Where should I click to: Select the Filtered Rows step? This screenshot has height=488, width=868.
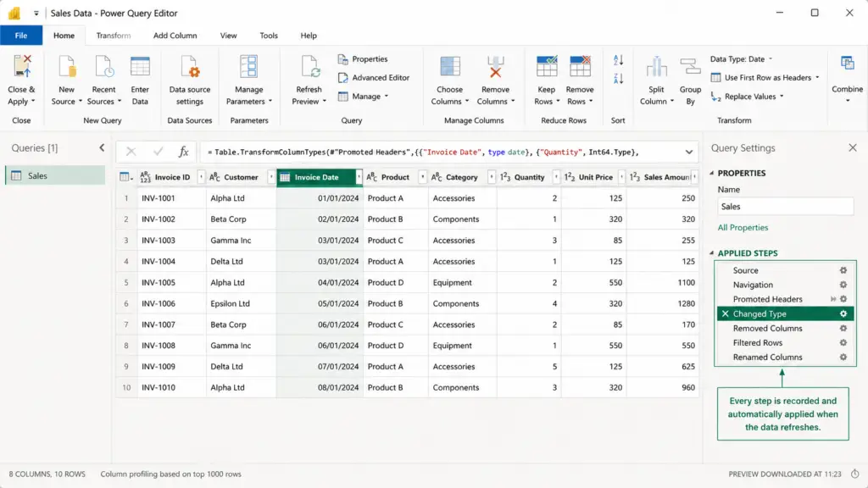[x=757, y=342]
